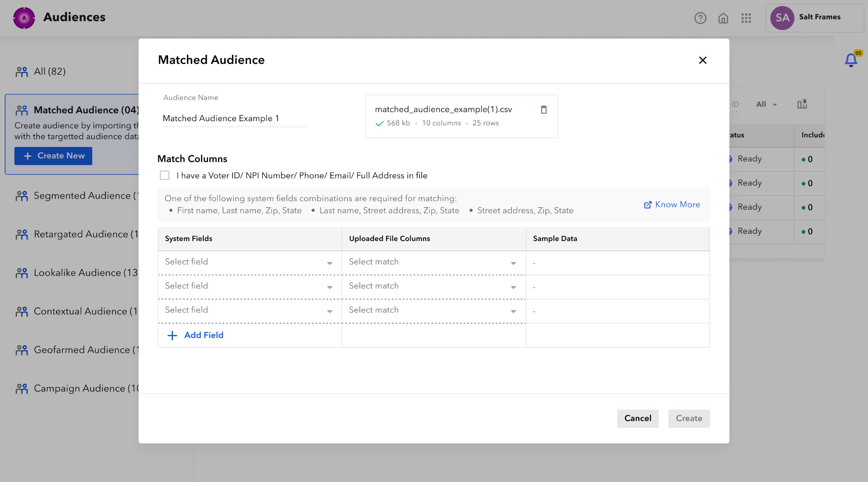The height and width of the screenshot is (482, 868).
Task: Open the Salt Frames account menu
Action: point(814,18)
